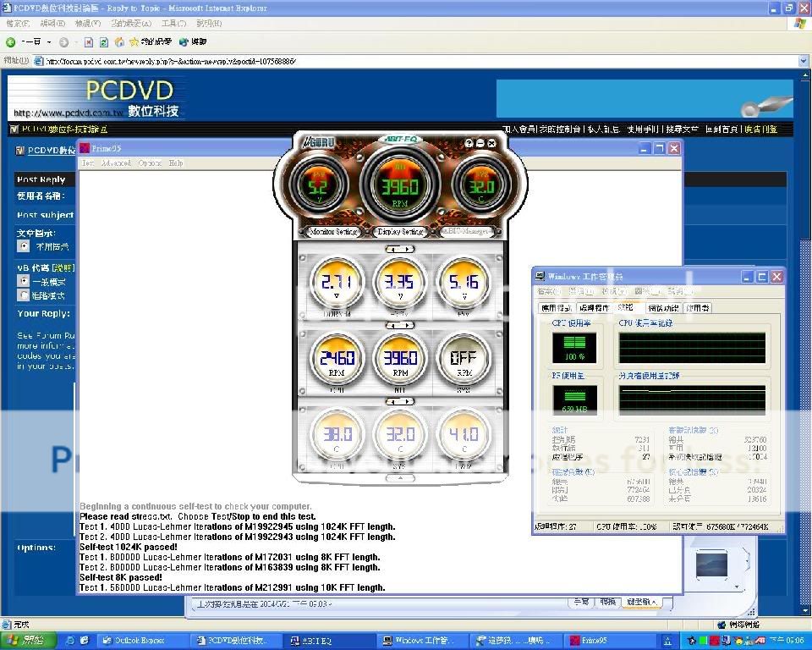Click the 41.0 C temperature gauge

point(464,434)
